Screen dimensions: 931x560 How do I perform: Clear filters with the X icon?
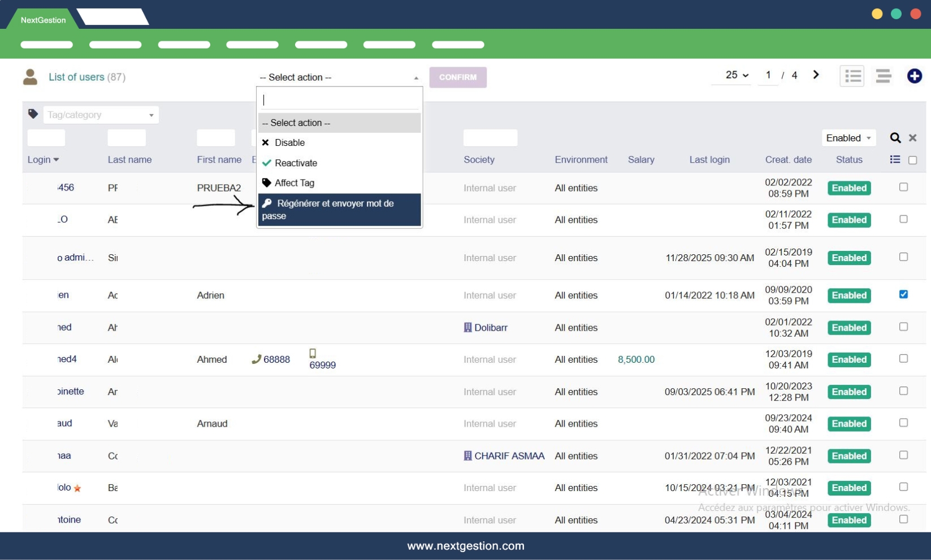click(x=912, y=138)
